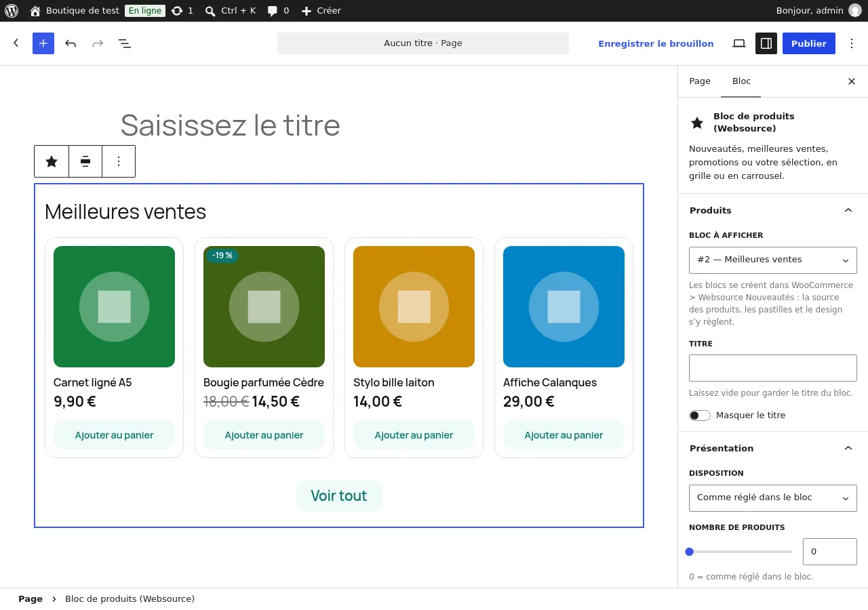Click the Stylo bille laiton product name
Image resolution: width=868 pixels, height=610 pixels.
click(394, 382)
